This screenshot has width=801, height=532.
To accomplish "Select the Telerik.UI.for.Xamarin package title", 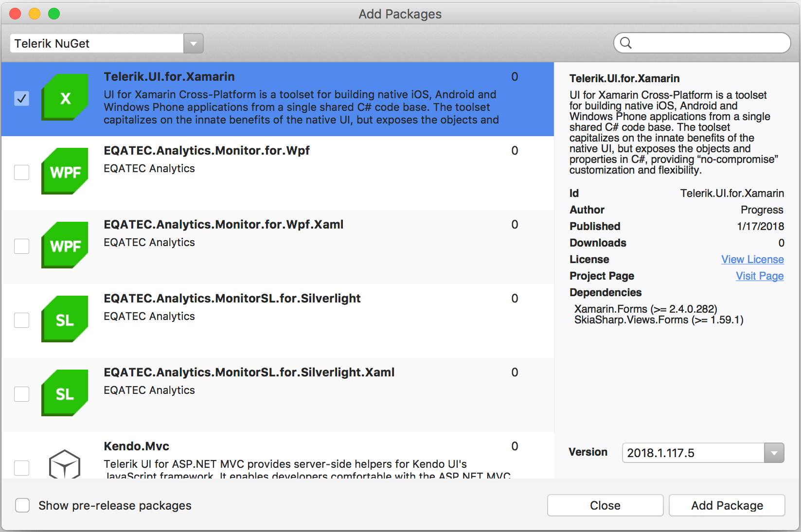I will click(x=169, y=77).
